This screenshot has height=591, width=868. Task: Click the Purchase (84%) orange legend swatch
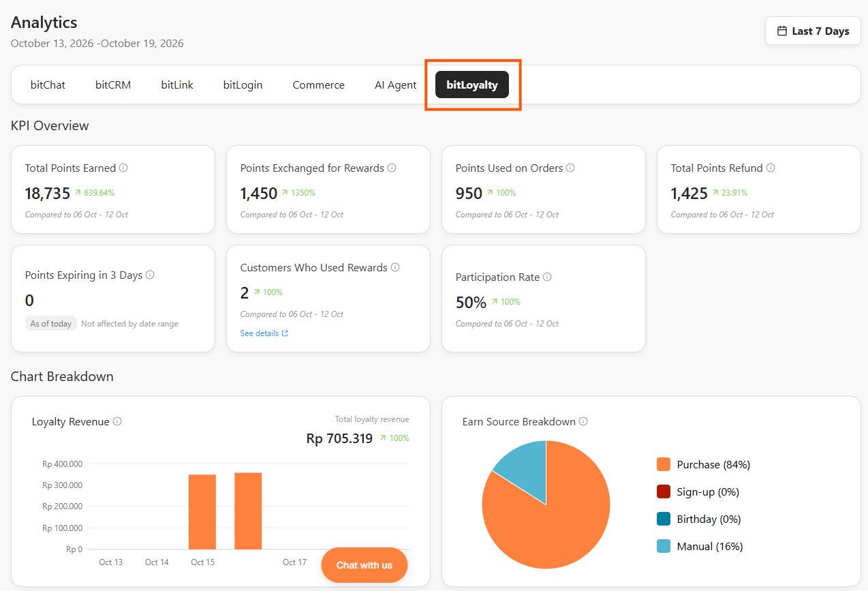click(664, 464)
